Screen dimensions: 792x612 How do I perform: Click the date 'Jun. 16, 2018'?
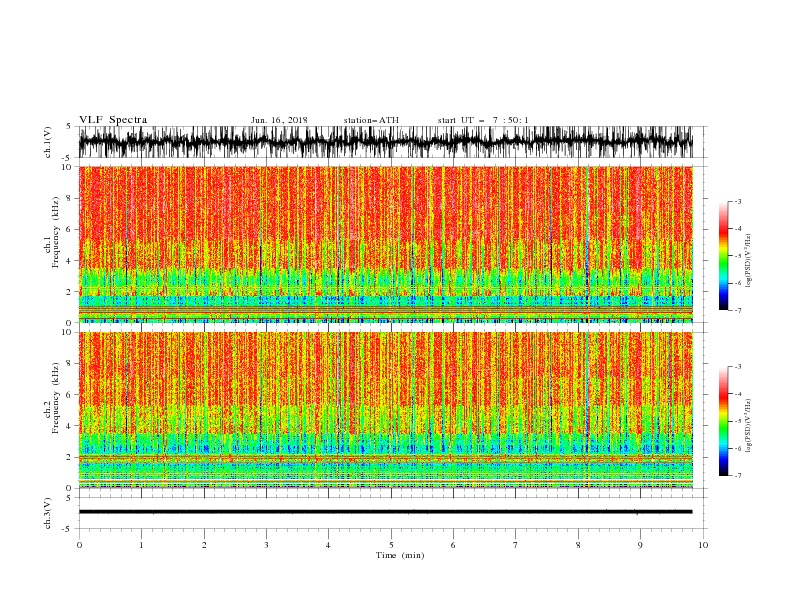[x=279, y=120]
